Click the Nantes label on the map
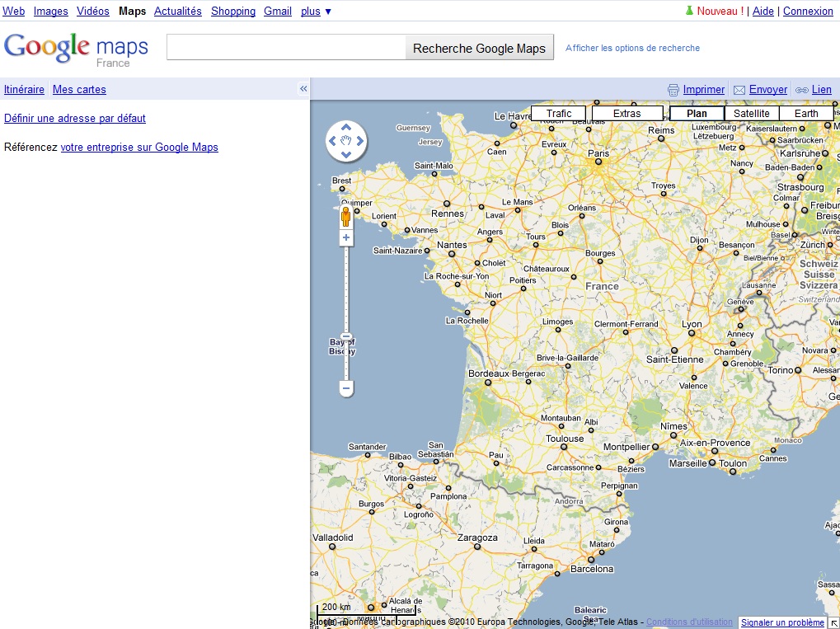 (x=452, y=245)
